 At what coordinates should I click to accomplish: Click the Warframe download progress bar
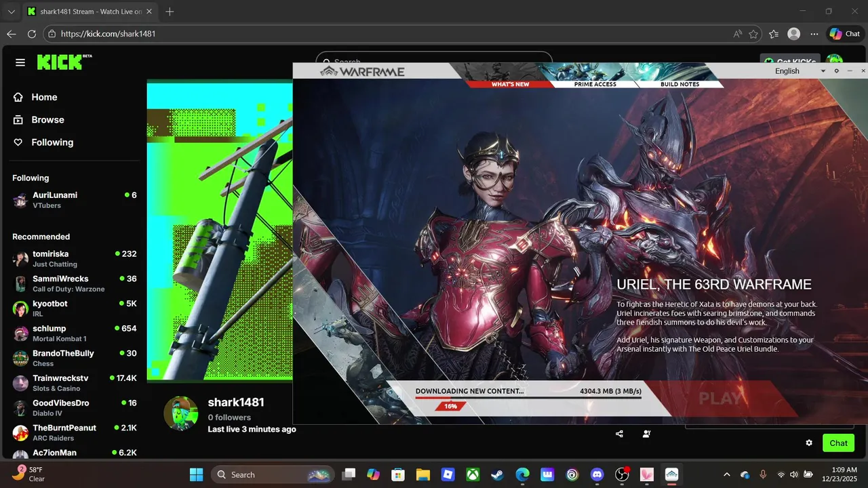tap(528, 398)
